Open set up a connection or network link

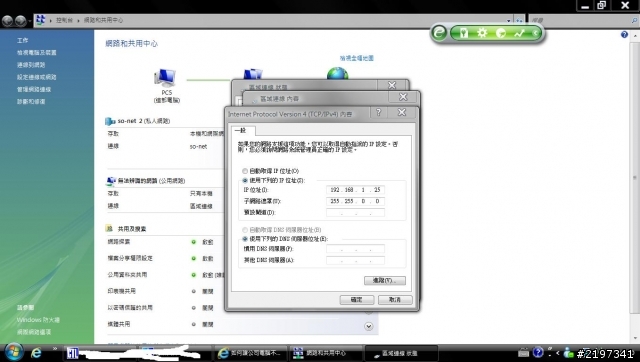click(x=37, y=77)
